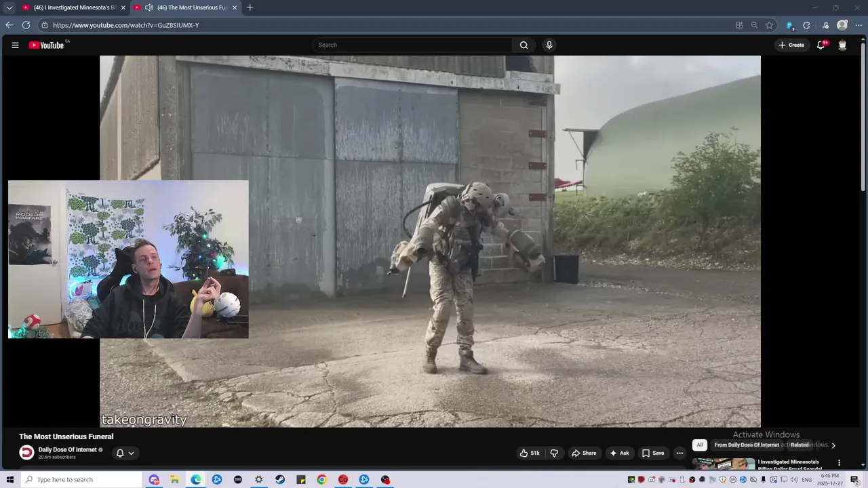The height and width of the screenshot is (488, 868).
Task: Open the taskbar clock and date
Action: 831,480
